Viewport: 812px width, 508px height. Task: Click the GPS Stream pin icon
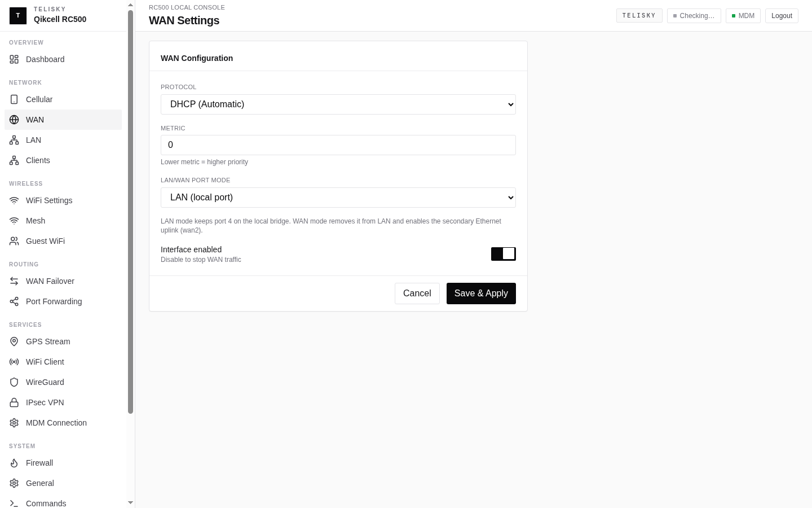click(x=14, y=341)
